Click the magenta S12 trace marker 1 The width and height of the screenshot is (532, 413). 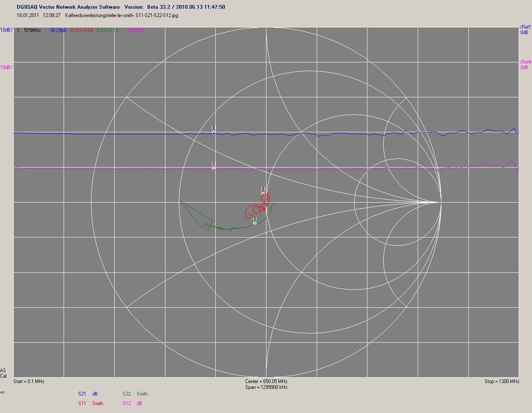214,166
